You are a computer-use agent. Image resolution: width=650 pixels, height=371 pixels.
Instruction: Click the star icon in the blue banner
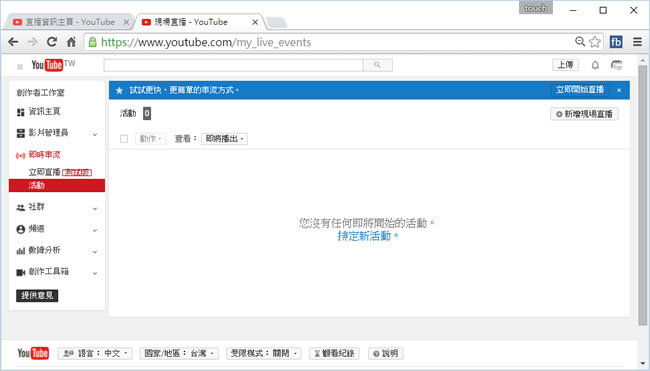coord(119,90)
